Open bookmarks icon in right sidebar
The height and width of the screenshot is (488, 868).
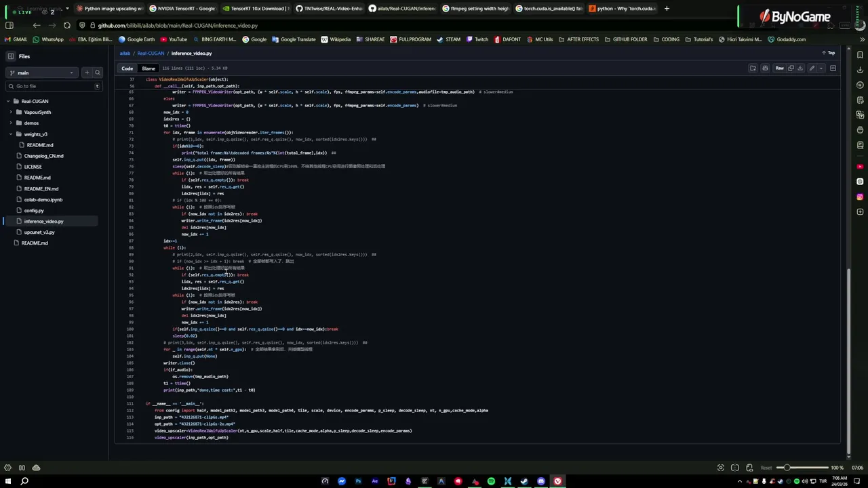pyautogui.click(x=860, y=55)
